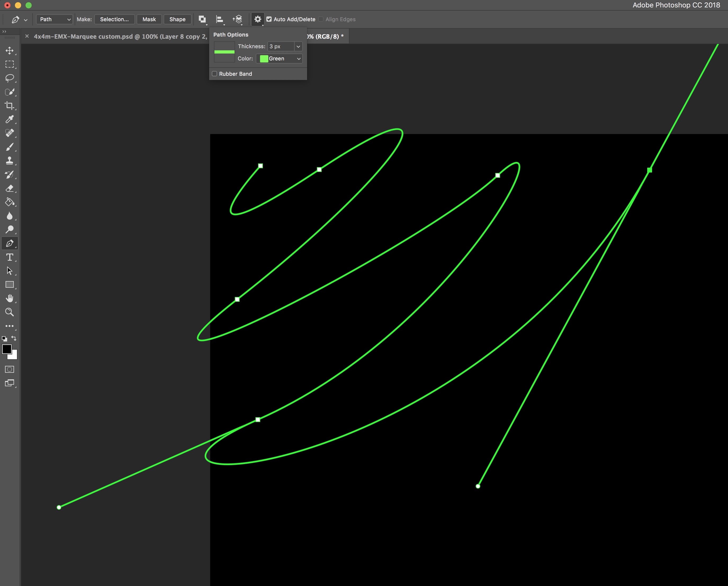Select the Move tool
This screenshot has width=728, height=586.
pos(10,51)
